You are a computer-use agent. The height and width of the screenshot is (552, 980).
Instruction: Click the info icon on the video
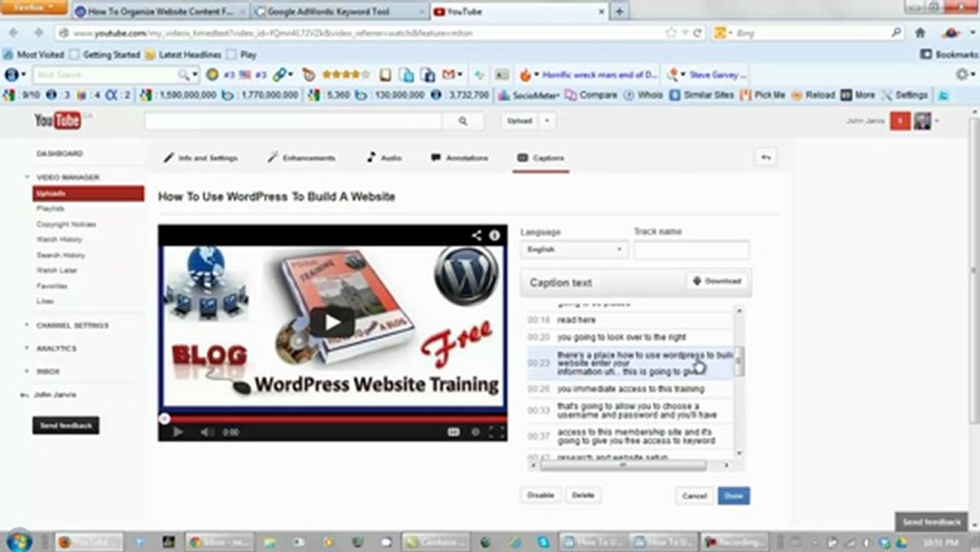pyautogui.click(x=495, y=235)
